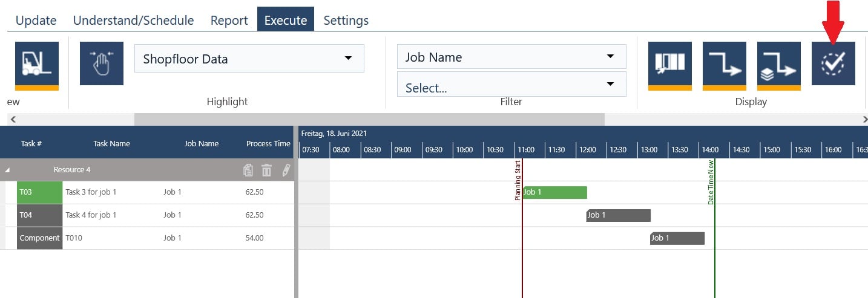
Task: Collapse the Resource 4 group
Action: coord(8,170)
